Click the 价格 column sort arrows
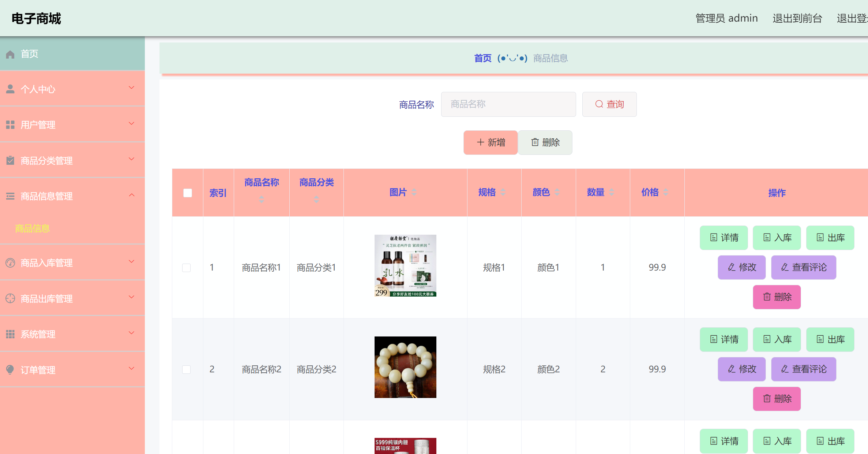868x454 pixels. 666,192
